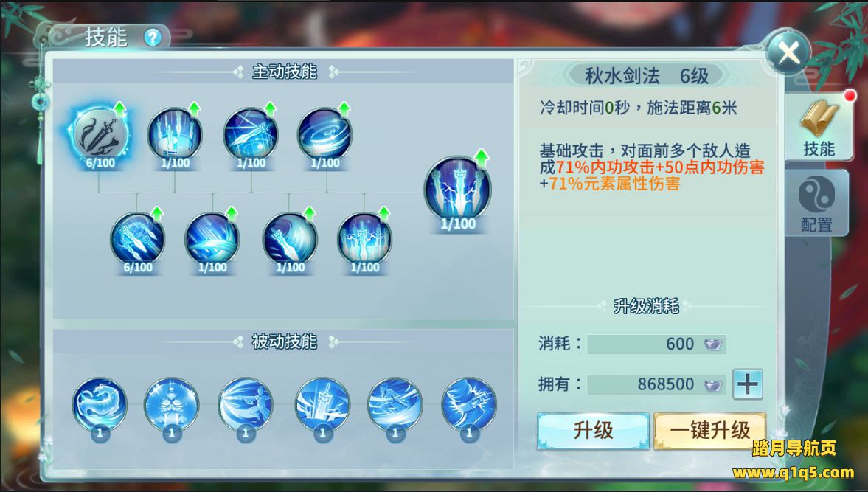Select the second passive skill icon
The image size is (868, 492).
[x=172, y=404]
